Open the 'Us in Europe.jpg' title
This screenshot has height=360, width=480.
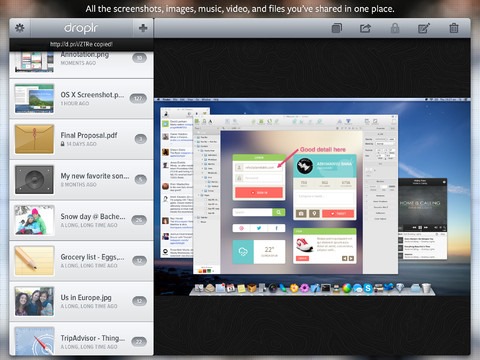point(86,297)
